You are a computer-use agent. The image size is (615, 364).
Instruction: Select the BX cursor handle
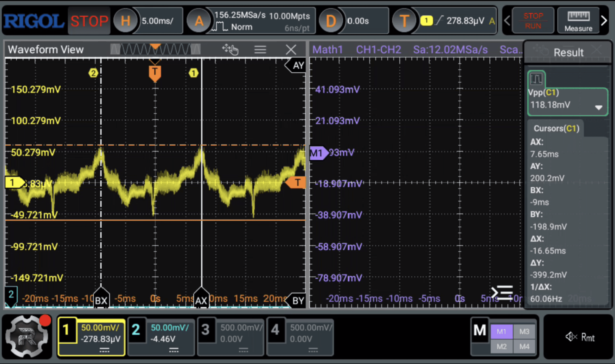coord(101,298)
